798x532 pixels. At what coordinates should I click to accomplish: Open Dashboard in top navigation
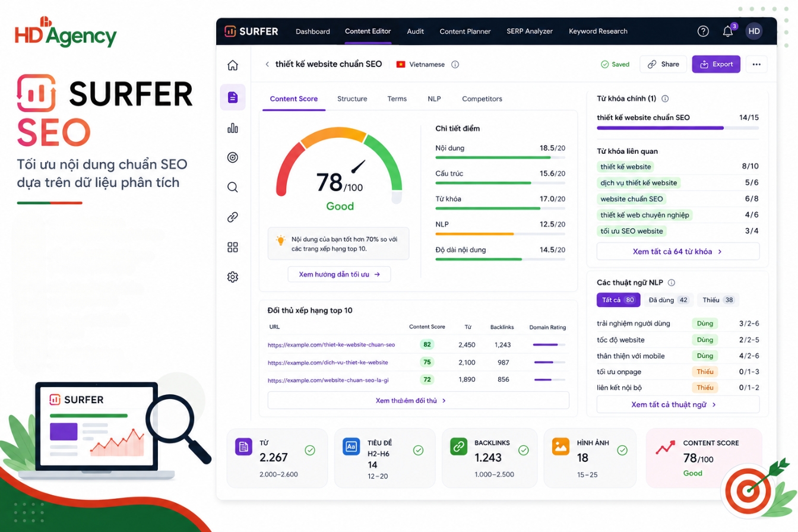[x=313, y=31]
